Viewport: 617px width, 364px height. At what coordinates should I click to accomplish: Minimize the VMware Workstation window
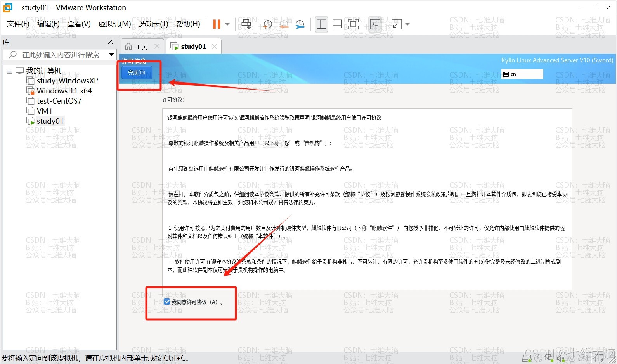581,7
